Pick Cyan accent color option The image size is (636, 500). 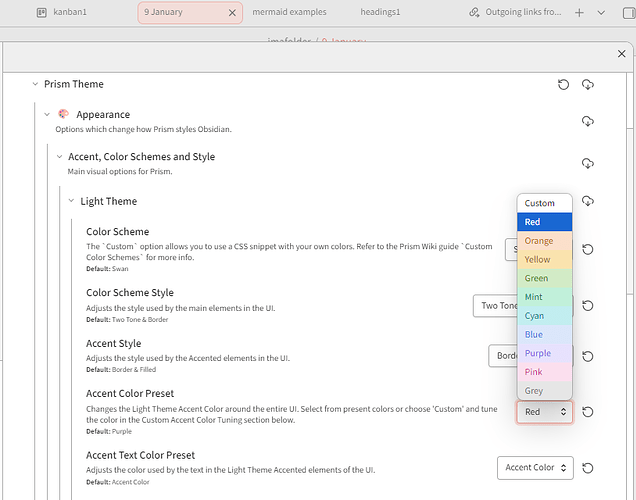[x=545, y=315]
